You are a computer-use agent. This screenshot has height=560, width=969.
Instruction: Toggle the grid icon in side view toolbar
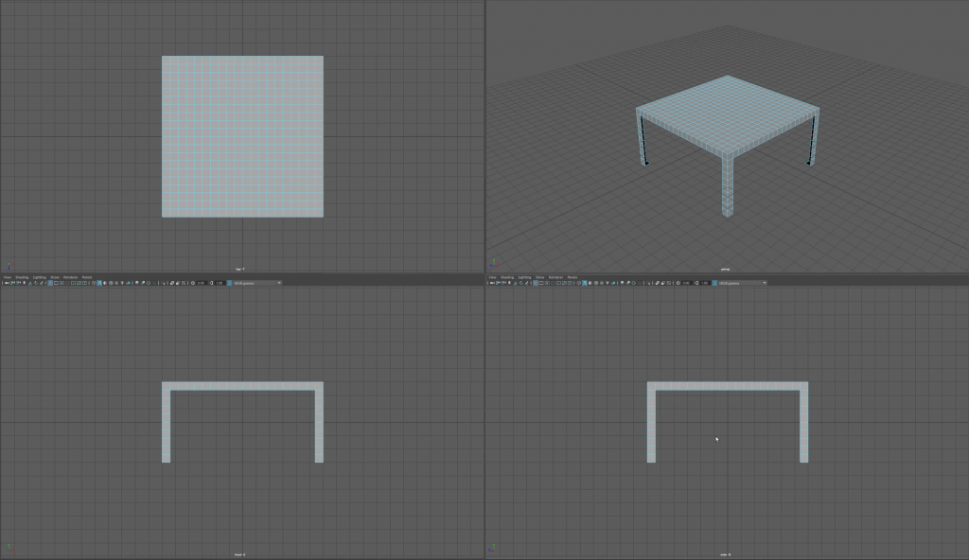535,283
